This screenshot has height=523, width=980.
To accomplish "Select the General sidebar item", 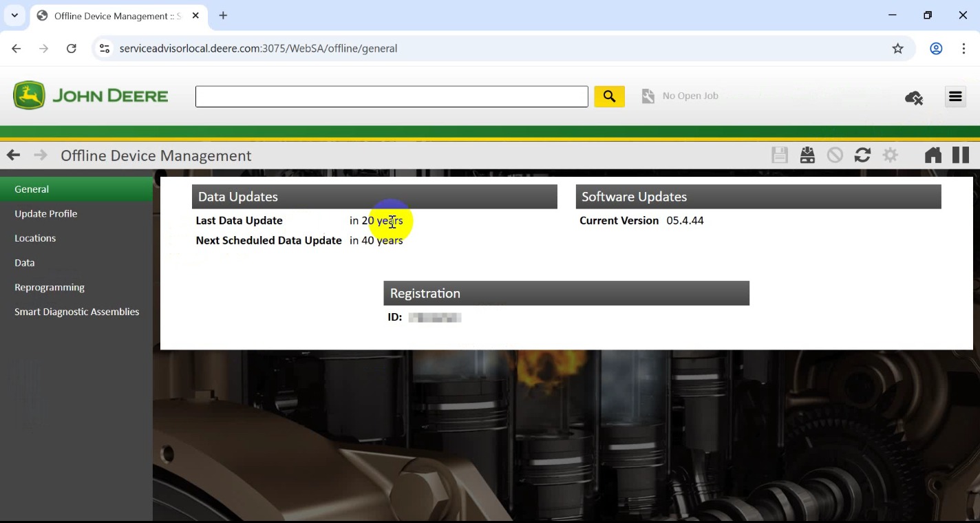I will click(x=32, y=189).
